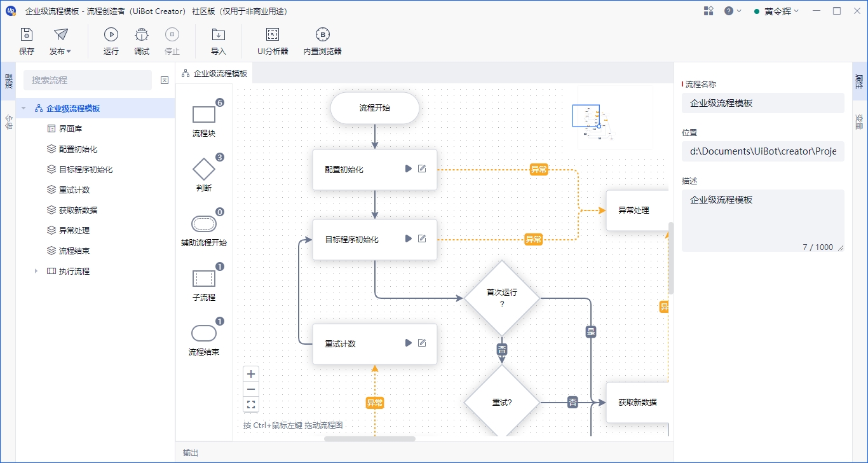Select the 流程块 rectangle palette shape

tap(204, 114)
